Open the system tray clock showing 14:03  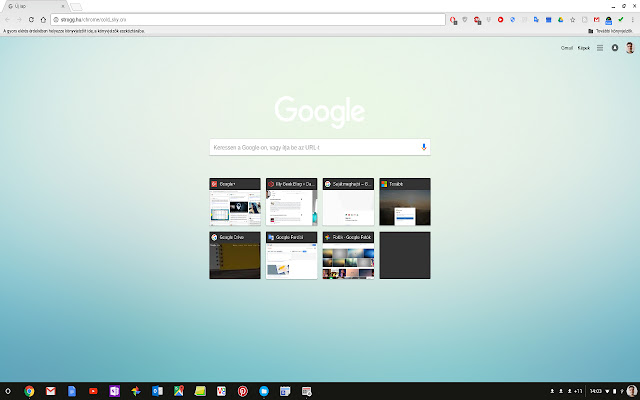point(596,391)
